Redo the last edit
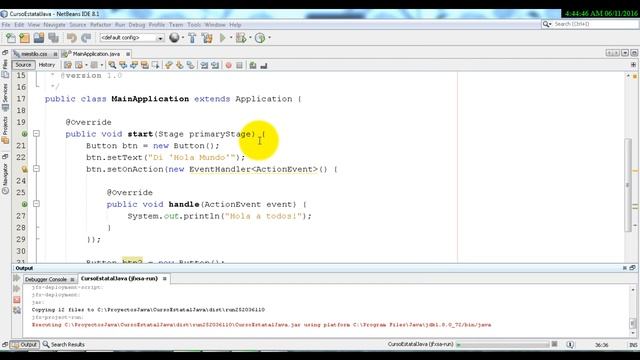Image resolution: width=640 pixels, height=360 pixels. 86,38
